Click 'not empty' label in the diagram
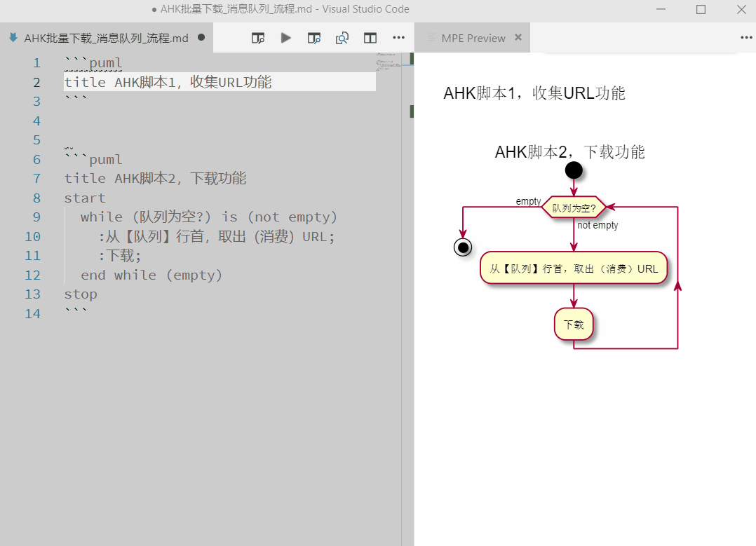756x546 pixels. (x=598, y=225)
